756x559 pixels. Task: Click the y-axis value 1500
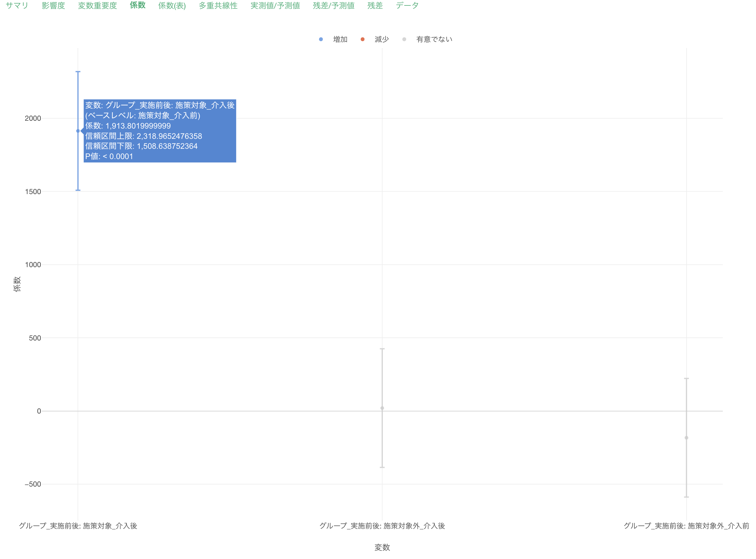[x=33, y=192]
